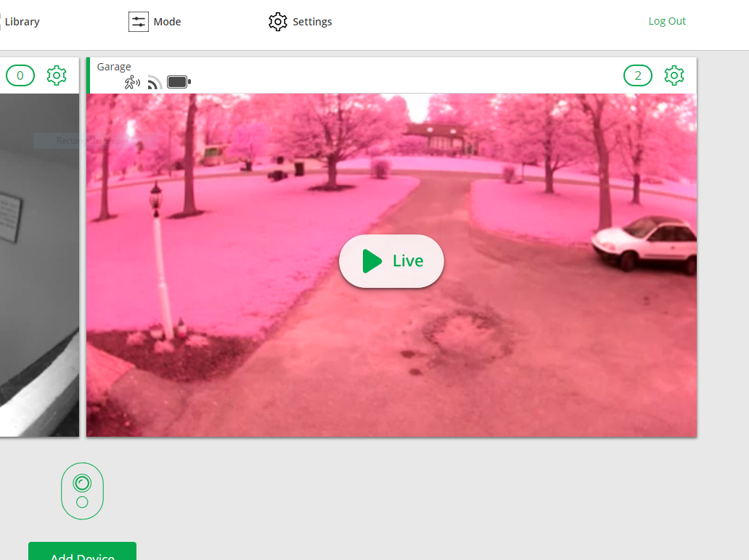Check the Wi-Fi signal strength icon for Garage
This screenshot has width=749, height=560.
point(154,82)
